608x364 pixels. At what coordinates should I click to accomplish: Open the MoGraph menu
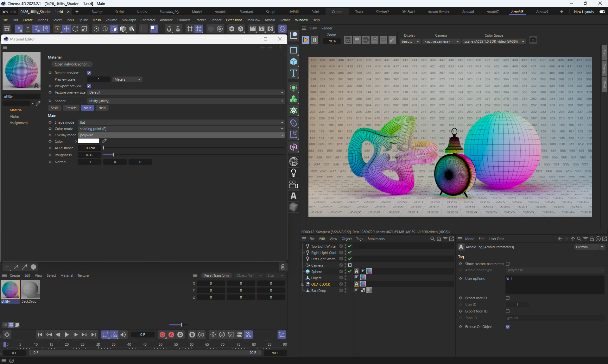tap(129, 20)
